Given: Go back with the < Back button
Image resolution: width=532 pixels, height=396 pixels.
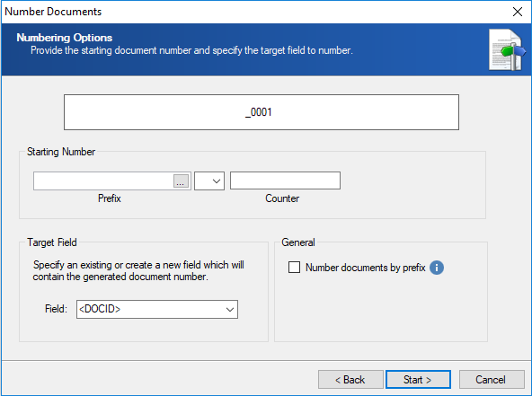Looking at the screenshot, I should pyautogui.click(x=350, y=379).
